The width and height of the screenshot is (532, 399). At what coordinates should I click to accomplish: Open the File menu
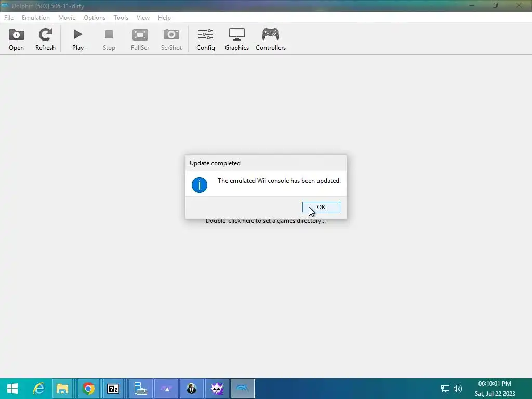pos(9,17)
